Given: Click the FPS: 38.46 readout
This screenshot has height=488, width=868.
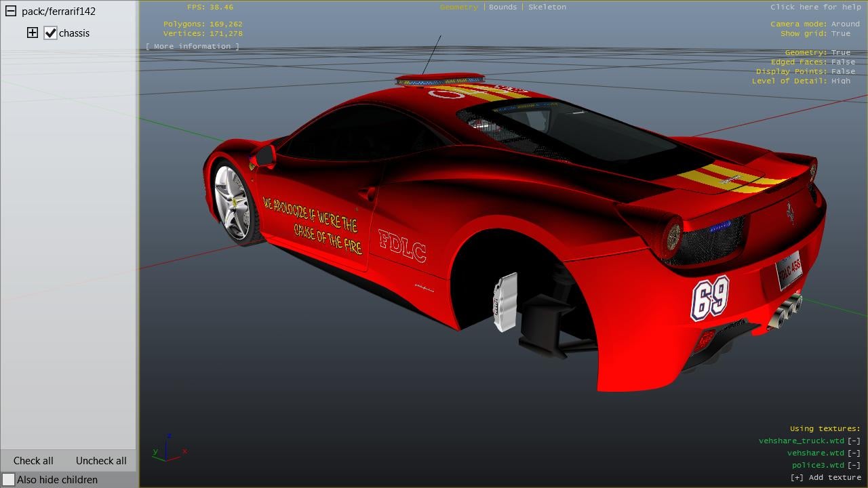Looking at the screenshot, I should coord(210,7).
